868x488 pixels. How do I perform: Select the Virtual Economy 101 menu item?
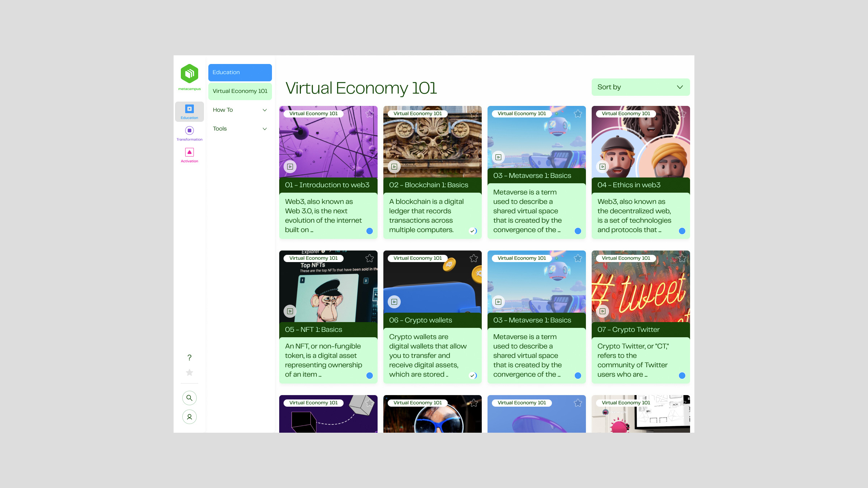pos(240,91)
